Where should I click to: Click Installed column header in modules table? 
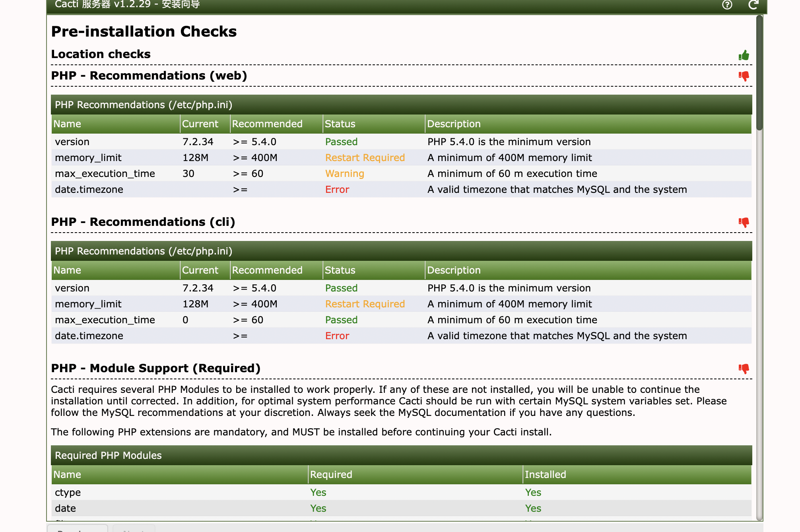545,475
